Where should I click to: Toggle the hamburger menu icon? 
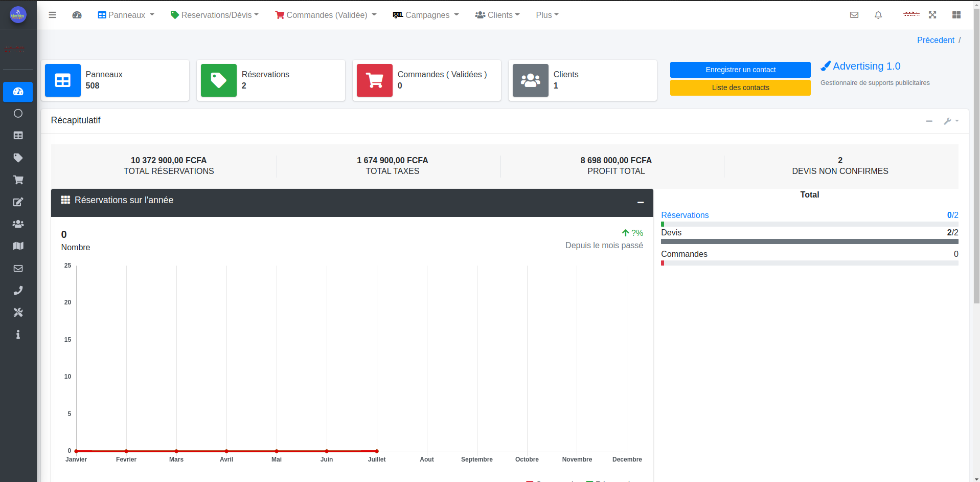(52, 15)
